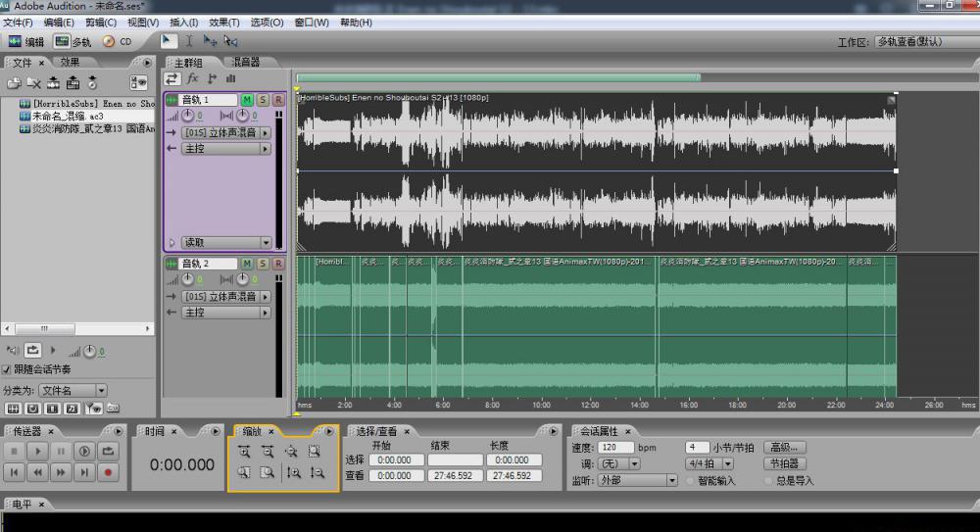Arm track 音轨 2 for record with R
Viewport: 980px width, 532px height.
coord(278,264)
